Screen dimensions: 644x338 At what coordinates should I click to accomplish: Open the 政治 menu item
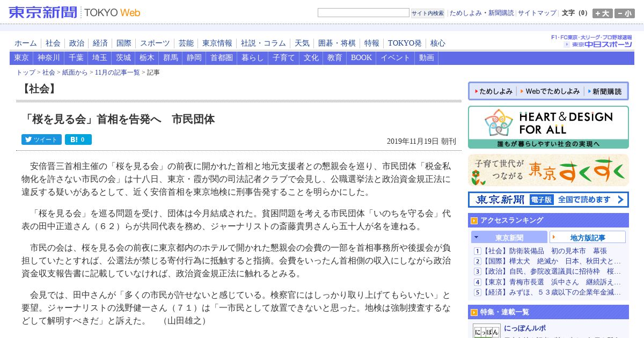[77, 43]
